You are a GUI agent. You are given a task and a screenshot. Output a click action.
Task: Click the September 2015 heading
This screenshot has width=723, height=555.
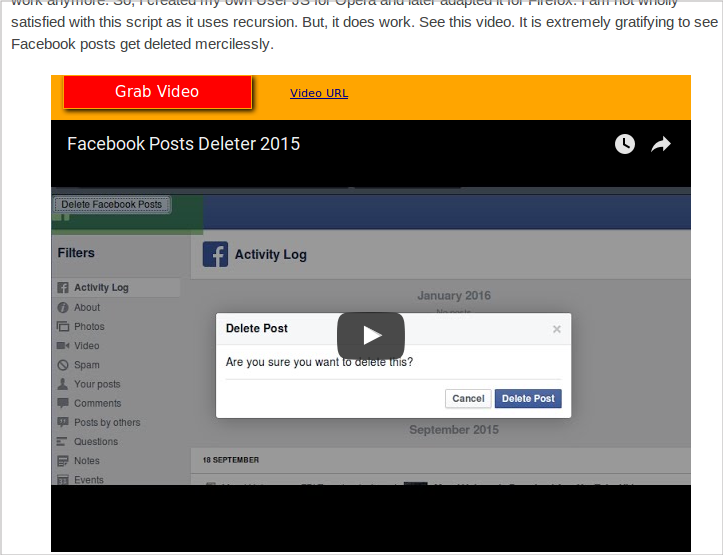point(454,430)
